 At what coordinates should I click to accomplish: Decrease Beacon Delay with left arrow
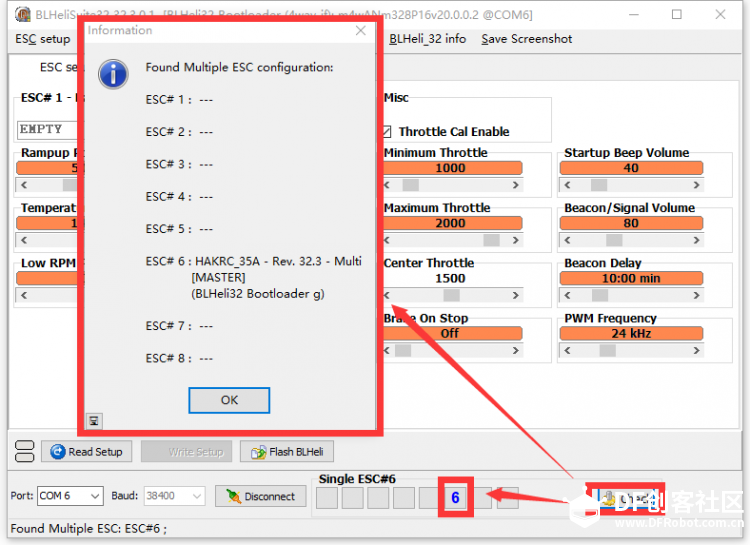click(567, 295)
